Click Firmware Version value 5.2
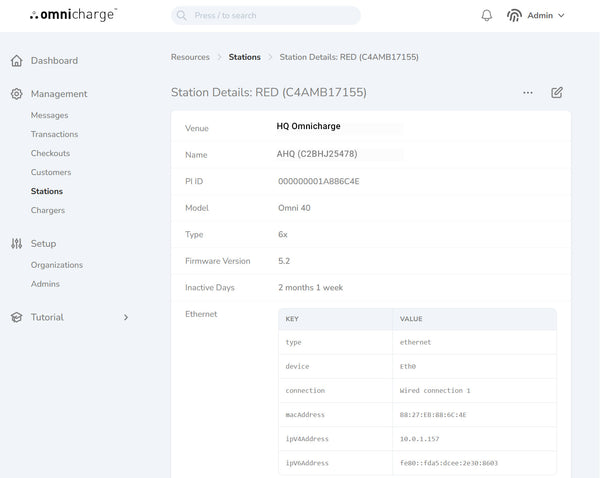Image resolution: width=600 pixels, height=478 pixels. (x=284, y=261)
